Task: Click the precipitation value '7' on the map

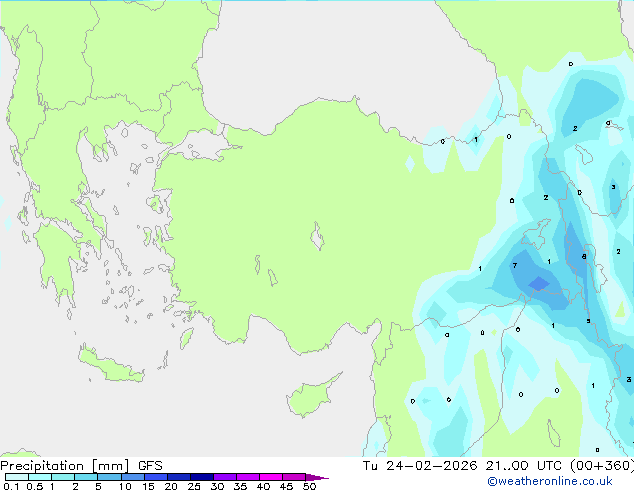Action: (515, 266)
